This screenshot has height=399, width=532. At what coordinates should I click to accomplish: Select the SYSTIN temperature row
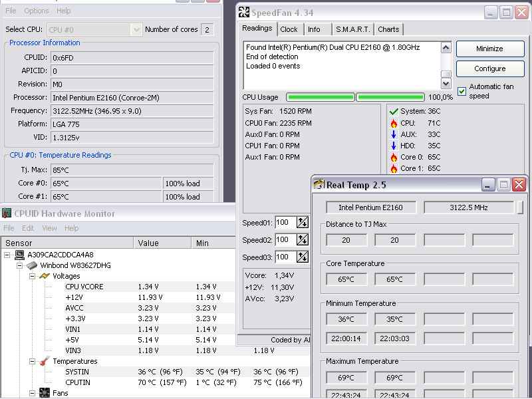tap(186, 372)
